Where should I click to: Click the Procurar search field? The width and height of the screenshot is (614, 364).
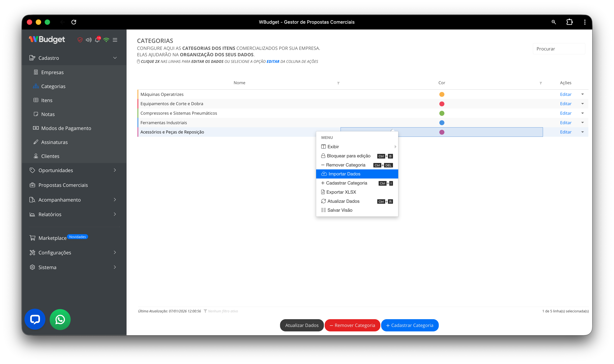pyautogui.click(x=559, y=49)
